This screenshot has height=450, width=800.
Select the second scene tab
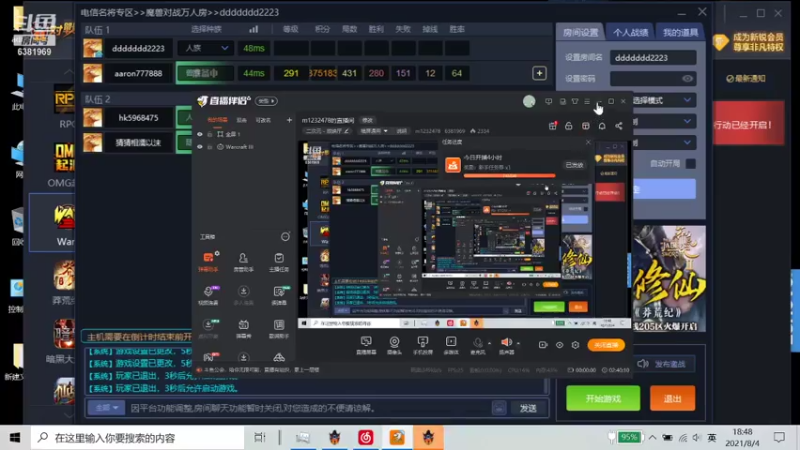[x=242, y=120]
